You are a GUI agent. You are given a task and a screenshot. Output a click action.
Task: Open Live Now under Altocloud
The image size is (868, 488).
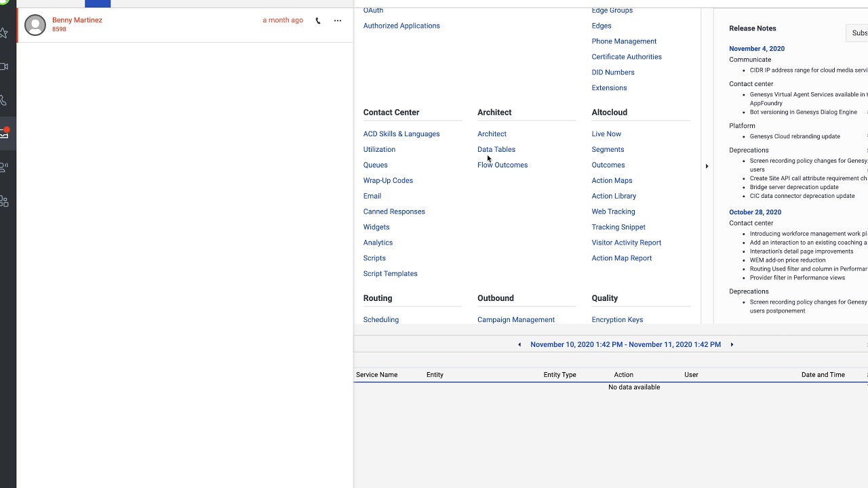tap(606, 134)
